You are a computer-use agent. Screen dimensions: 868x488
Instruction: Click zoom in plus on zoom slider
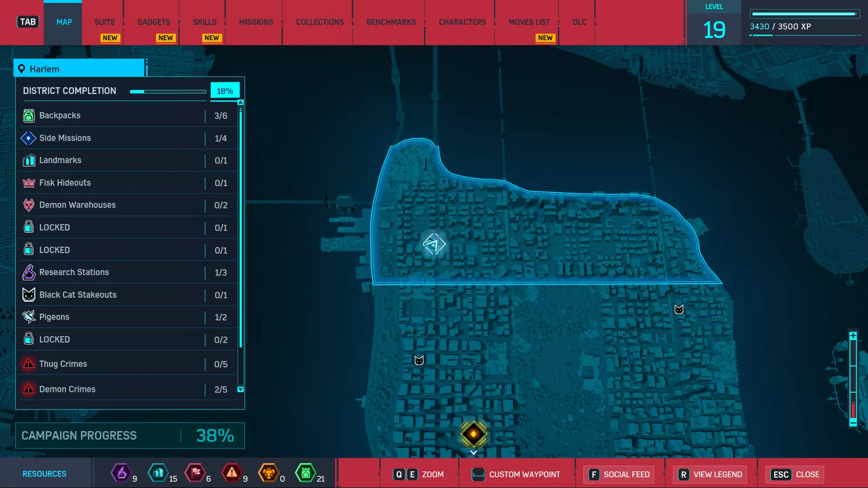tap(853, 336)
